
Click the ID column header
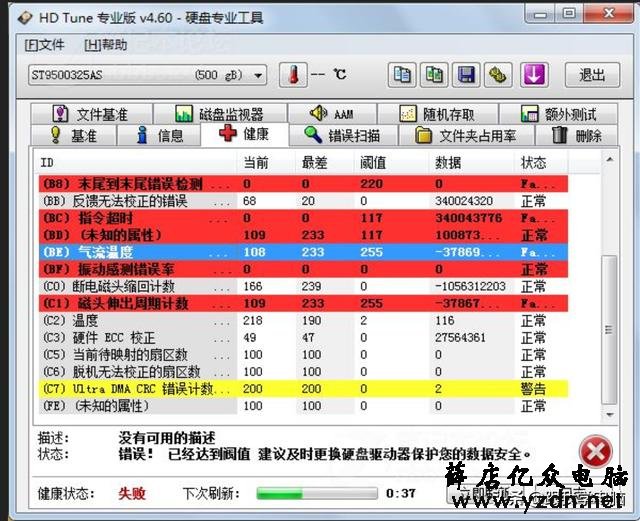pos(137,163)
